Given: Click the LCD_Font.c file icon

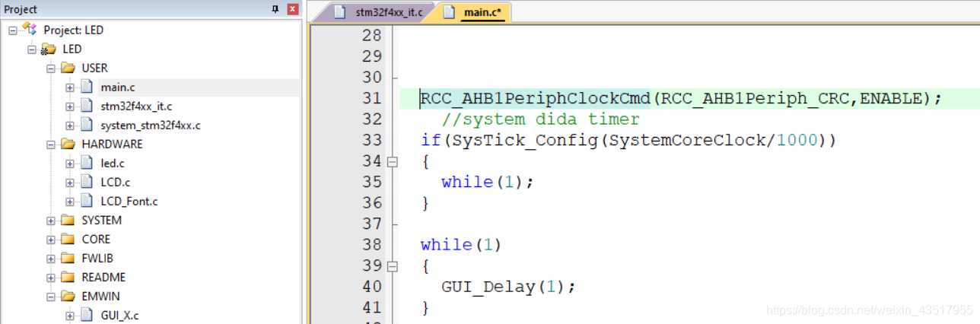Looking at the screenshot, I should pos(86,201).
